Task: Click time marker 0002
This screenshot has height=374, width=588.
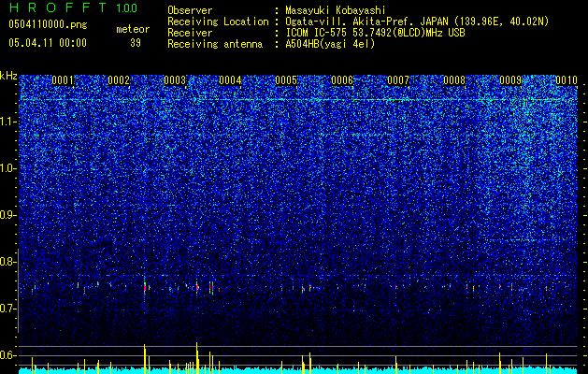Action: click(x=119, y=80)
